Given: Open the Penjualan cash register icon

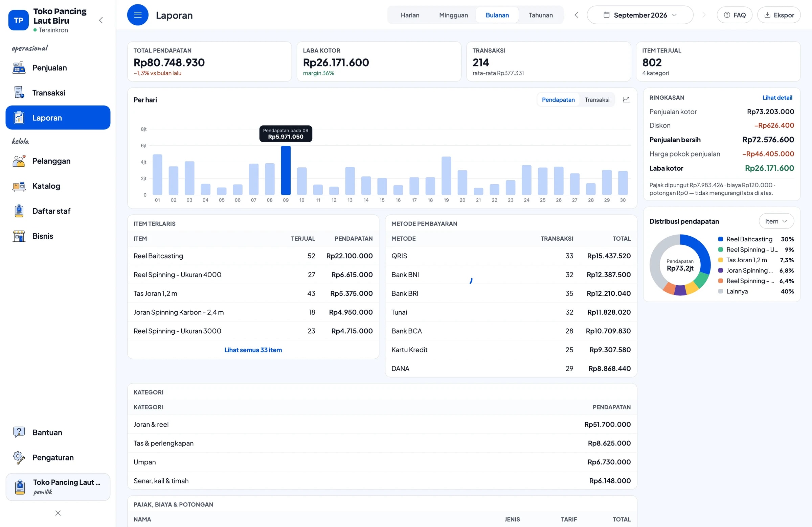Looking at the screenshot, I should (x=19, y=68).
